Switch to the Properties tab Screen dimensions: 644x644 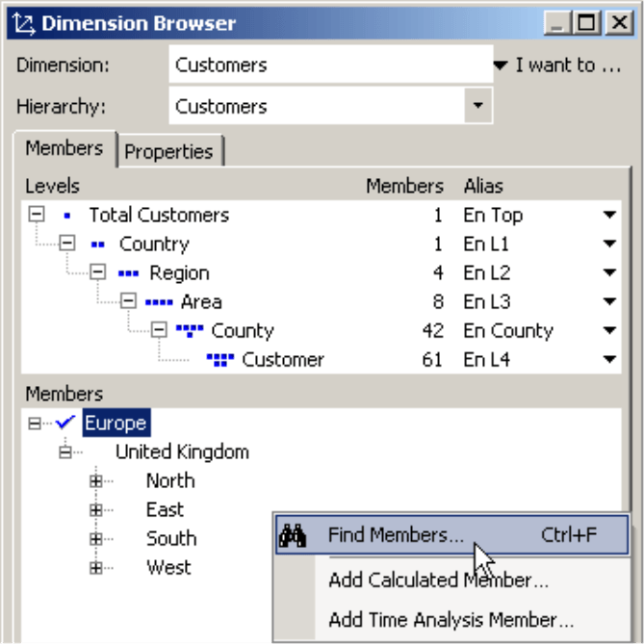[x=168, y=151]
